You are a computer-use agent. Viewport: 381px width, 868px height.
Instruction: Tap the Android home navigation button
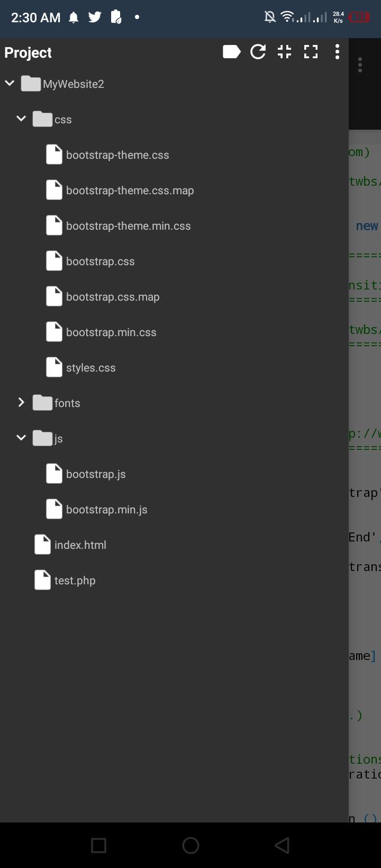[x=190, y=845]
